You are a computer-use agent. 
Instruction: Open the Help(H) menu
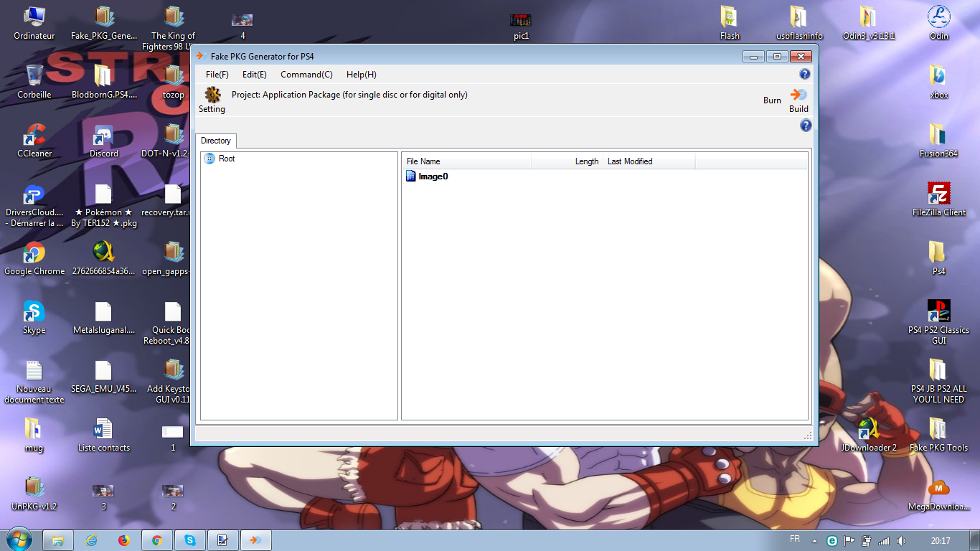click(x=361, y=75)
